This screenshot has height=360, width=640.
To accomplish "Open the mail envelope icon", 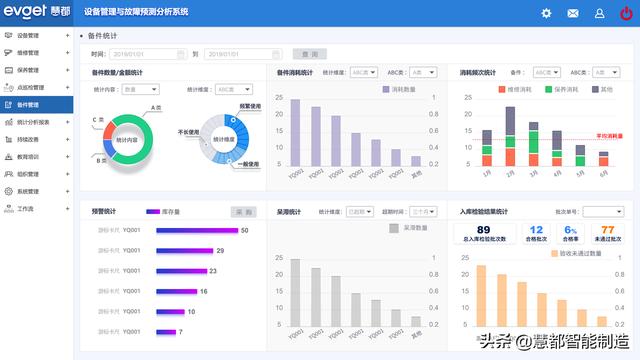I will [573, 13].
